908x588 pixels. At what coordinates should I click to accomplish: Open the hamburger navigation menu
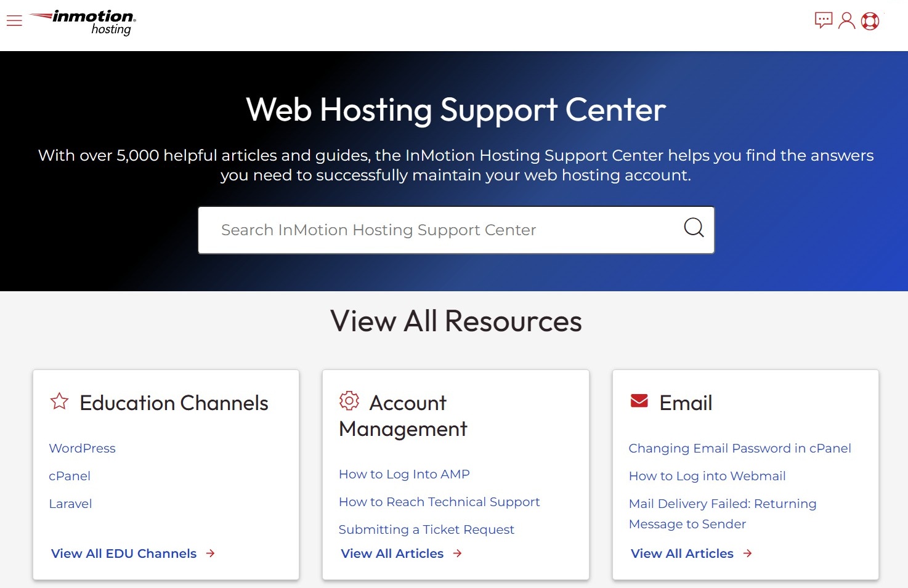14,20
